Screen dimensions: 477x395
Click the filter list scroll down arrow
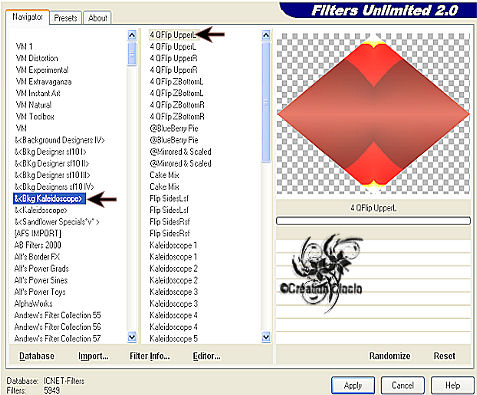point(266,337)
